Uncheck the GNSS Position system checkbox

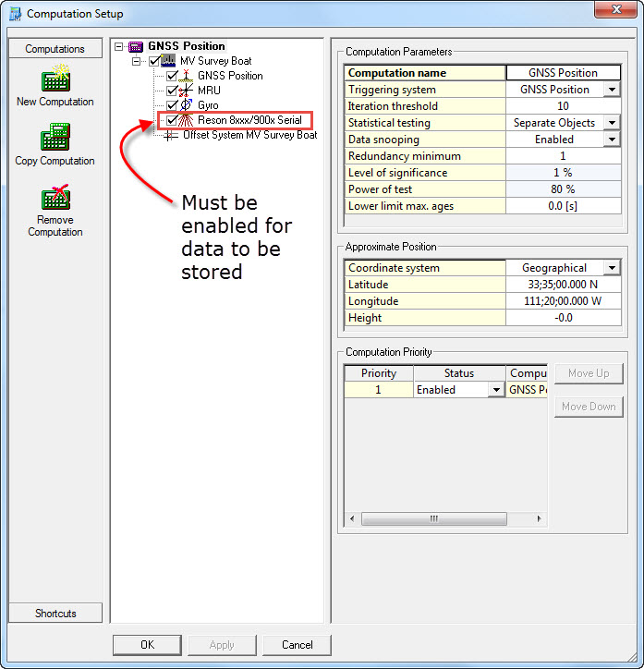click(x=172, y=76)
